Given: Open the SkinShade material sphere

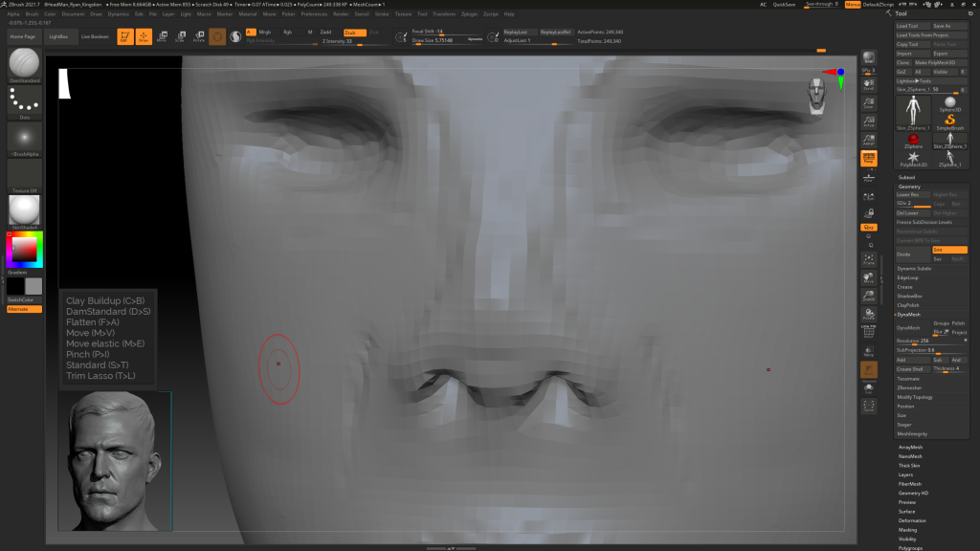Looking at the screenshot, I should [24, 211].
